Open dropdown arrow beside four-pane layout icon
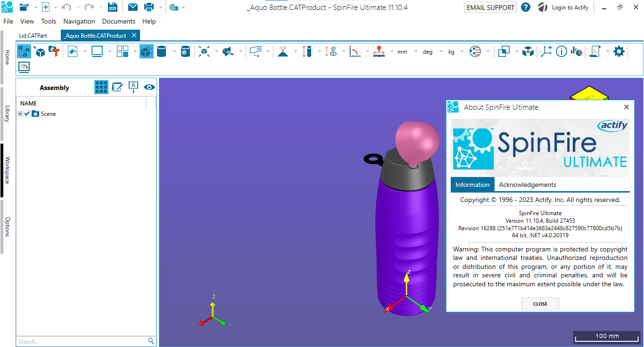Screen dimensions: 644x347 (x=135, y=51)
